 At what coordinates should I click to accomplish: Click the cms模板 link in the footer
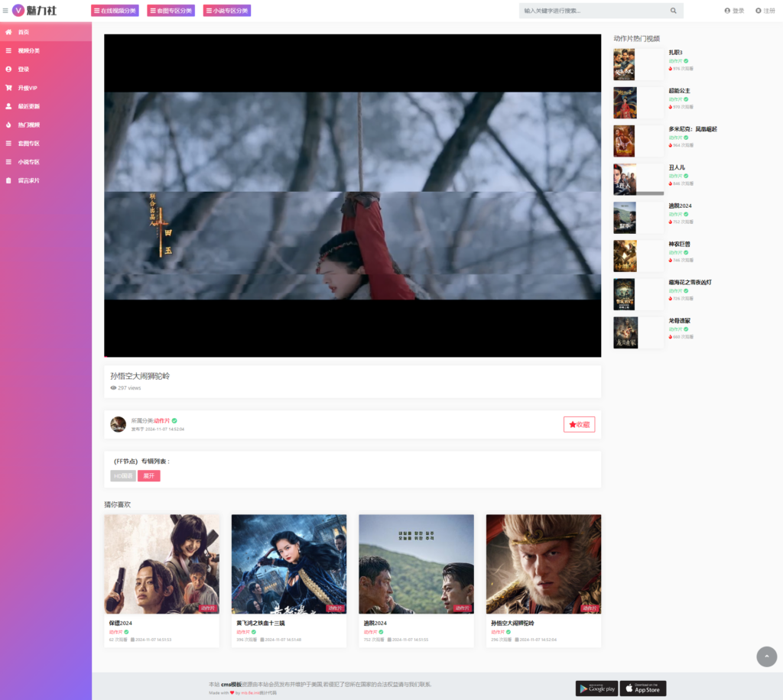pos(232,685)
